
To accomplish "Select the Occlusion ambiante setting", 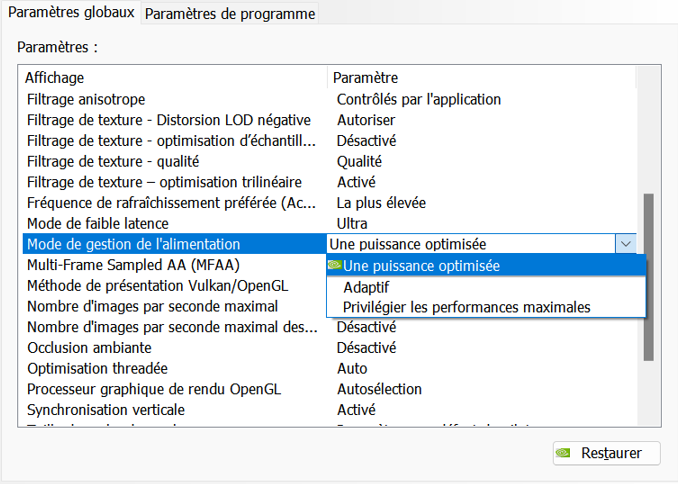I will [90, 348].
